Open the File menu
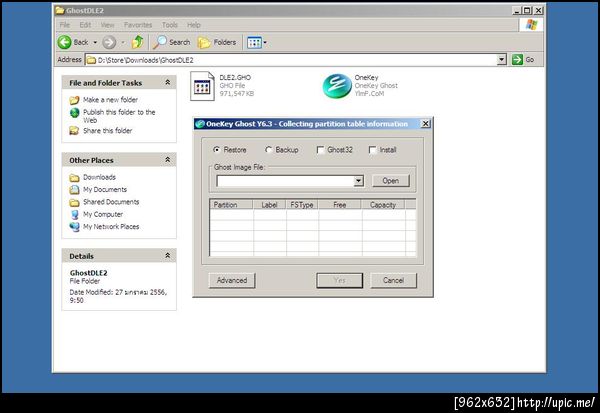Viewport: 600px width, 413px height. point(65,25)
